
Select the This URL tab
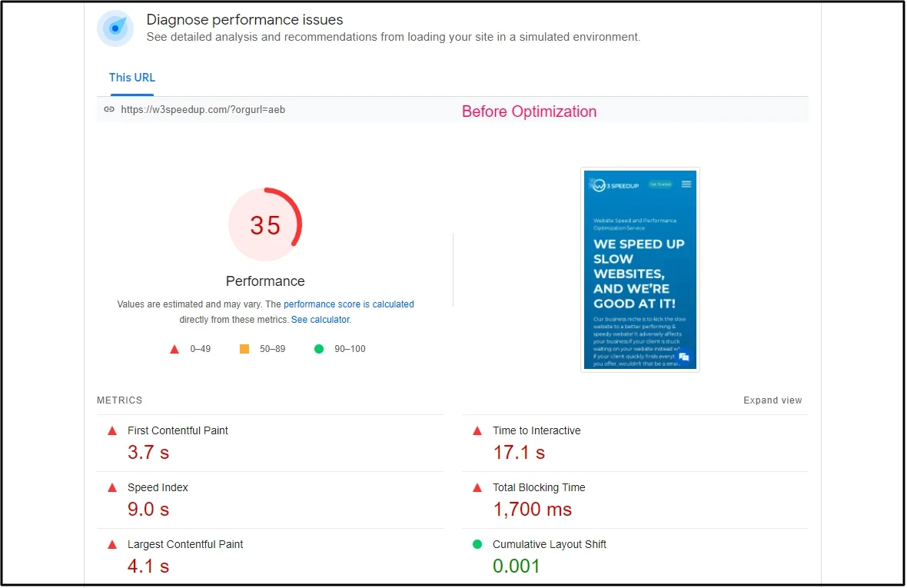(x=131, y=78)
